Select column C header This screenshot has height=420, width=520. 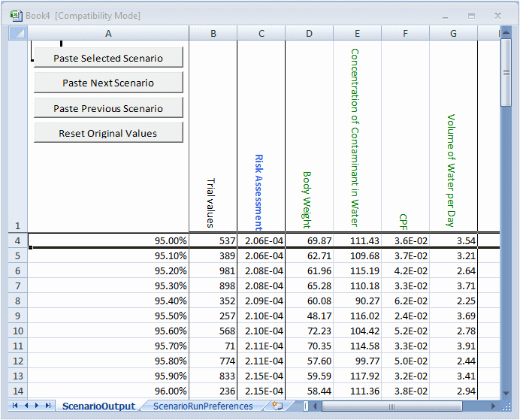(261, 33)
